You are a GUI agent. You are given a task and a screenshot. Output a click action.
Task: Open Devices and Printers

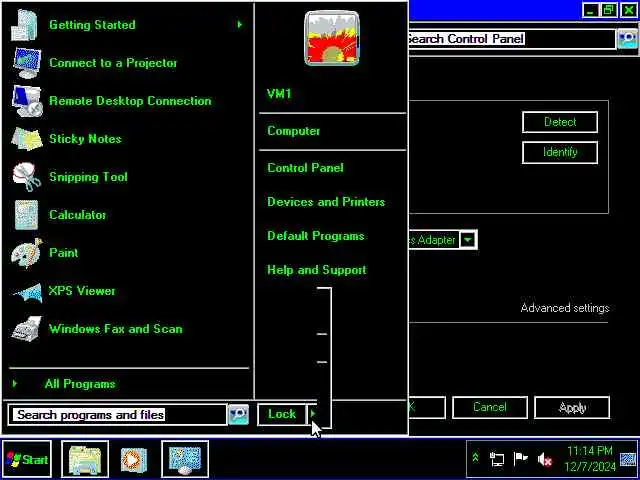[326, 202]
